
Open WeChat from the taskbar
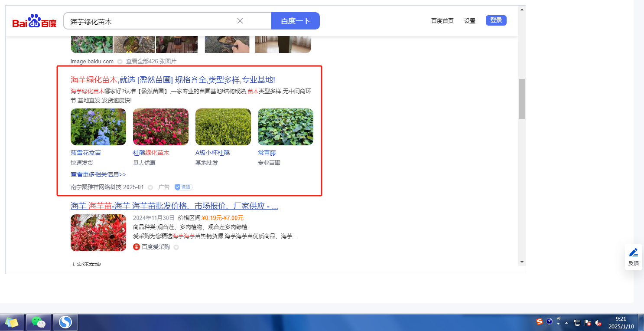[39, 322]
